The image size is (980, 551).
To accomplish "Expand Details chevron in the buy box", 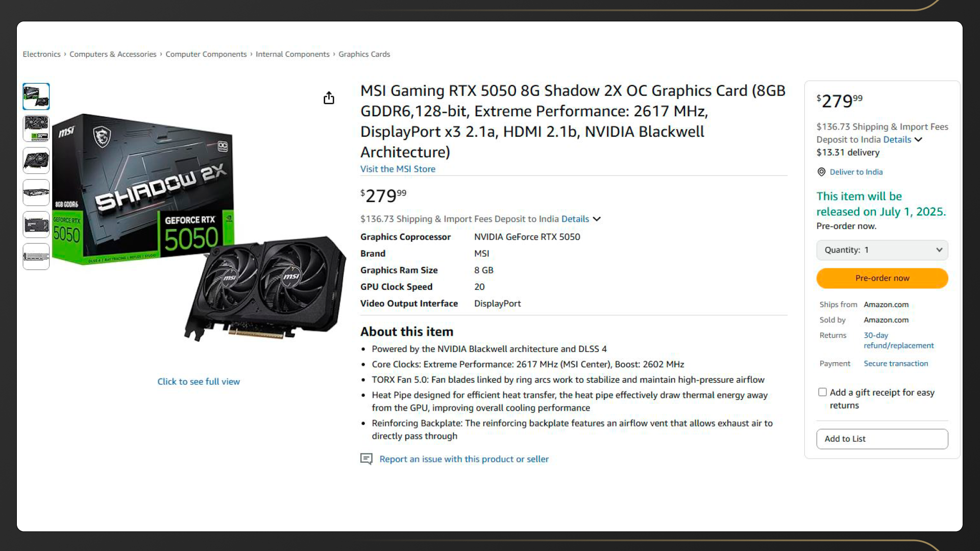I will pos(903,139).
